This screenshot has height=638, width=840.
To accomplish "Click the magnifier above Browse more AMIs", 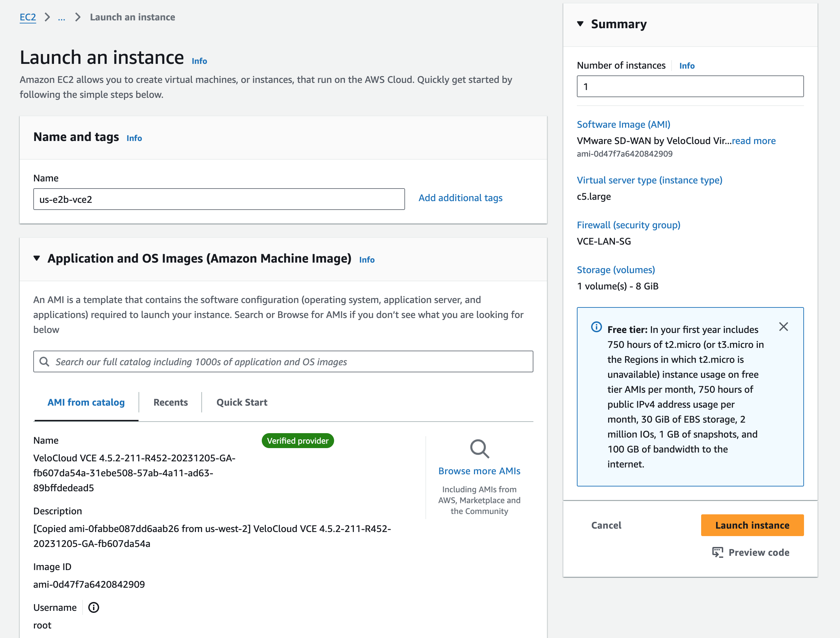I will click(x=479, y=449).
